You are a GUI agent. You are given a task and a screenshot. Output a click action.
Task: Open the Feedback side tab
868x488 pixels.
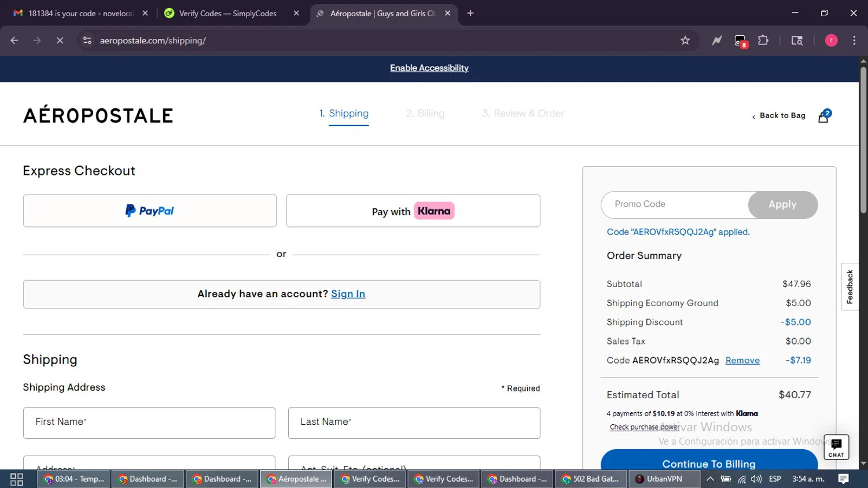click(849, 287)
